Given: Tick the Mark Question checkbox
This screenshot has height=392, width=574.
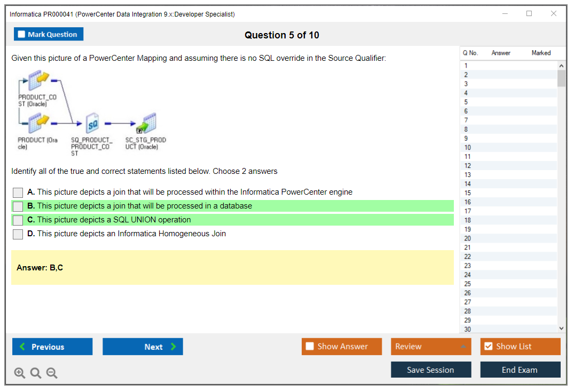Looking at the screenshot, I should 22,35.
